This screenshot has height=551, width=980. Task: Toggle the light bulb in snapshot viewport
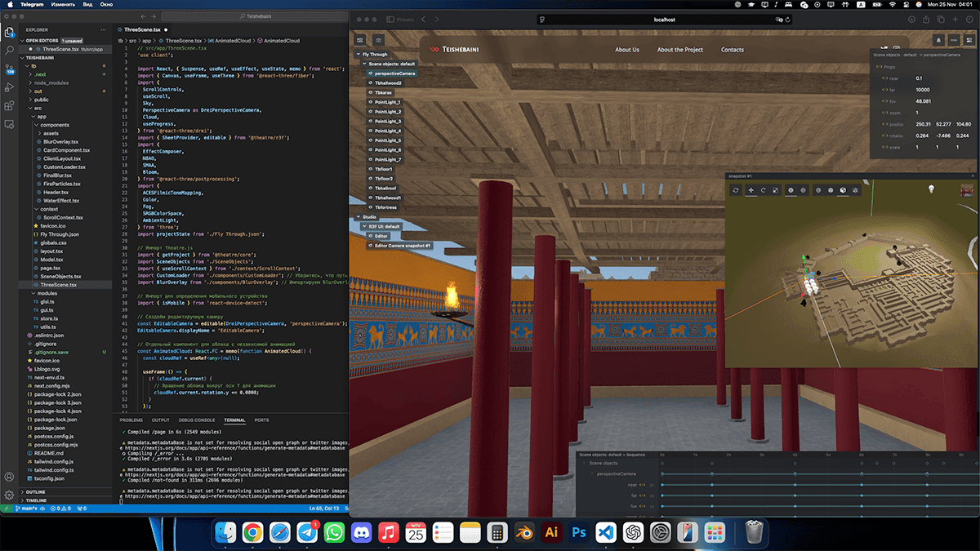[929, 189]
